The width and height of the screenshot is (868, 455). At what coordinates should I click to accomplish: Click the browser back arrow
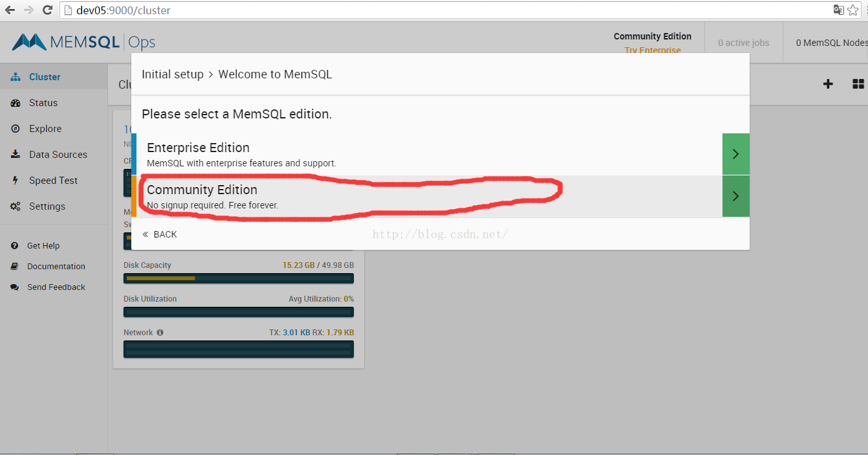[x=10, y=10]
